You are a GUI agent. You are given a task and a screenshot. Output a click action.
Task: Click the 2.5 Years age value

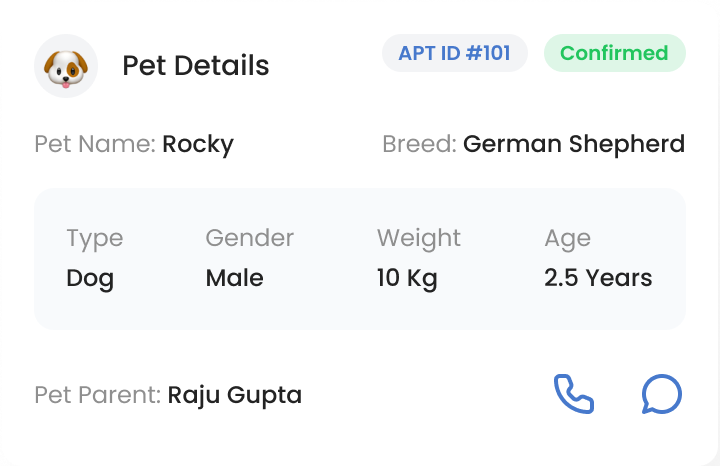pos(598,278)
